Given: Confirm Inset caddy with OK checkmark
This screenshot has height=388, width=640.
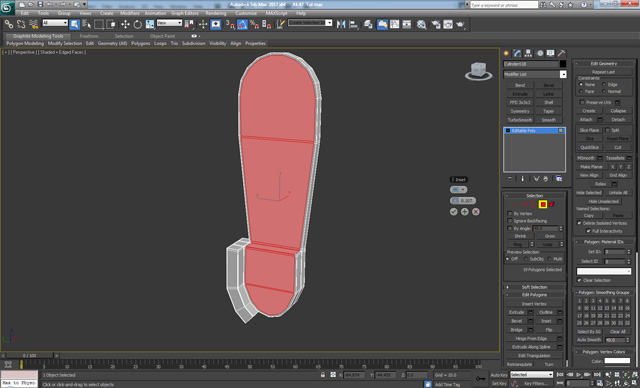Looking at the screenshot, I should (453, 212).
